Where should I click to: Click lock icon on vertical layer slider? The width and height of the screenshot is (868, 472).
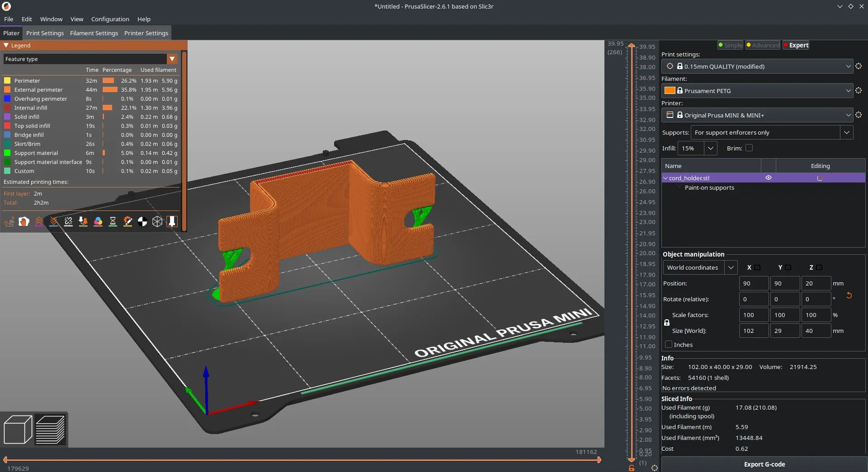coord(632,468)
